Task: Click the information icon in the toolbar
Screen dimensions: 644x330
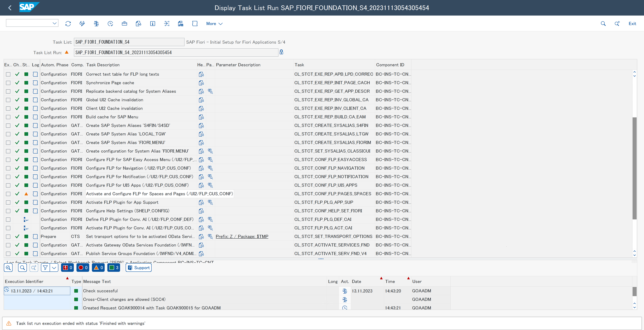Action: [152, 24]
